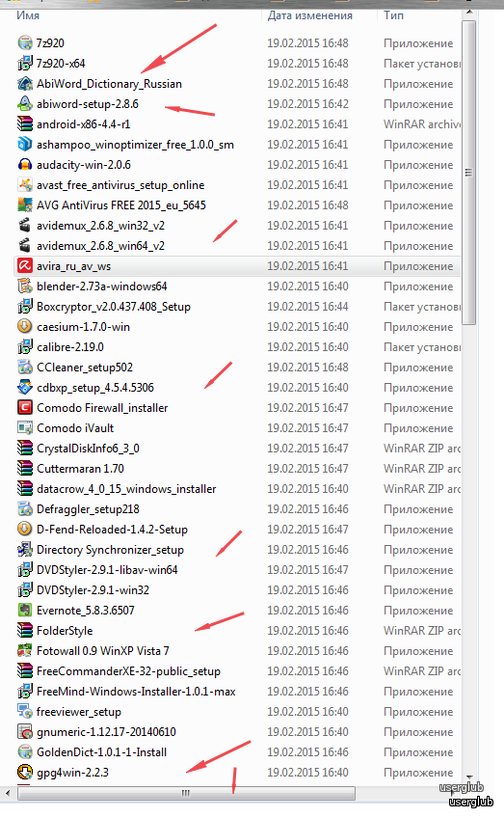504x818 pixels.
Task: Sort by the Имя column header
Action: pyautogui.click(x=28, y=15)
